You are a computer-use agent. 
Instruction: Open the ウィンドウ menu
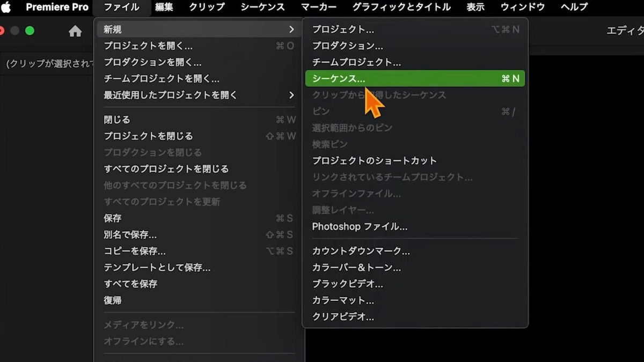(x=522, y=7)
